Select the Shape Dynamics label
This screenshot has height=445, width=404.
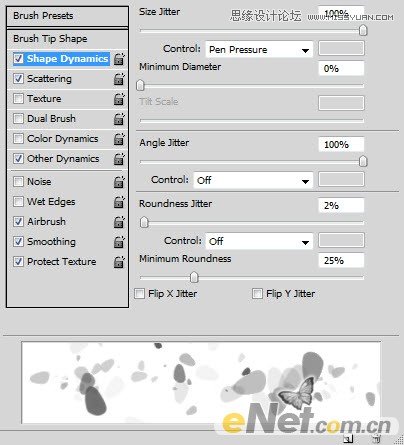[x=68, y=59]
